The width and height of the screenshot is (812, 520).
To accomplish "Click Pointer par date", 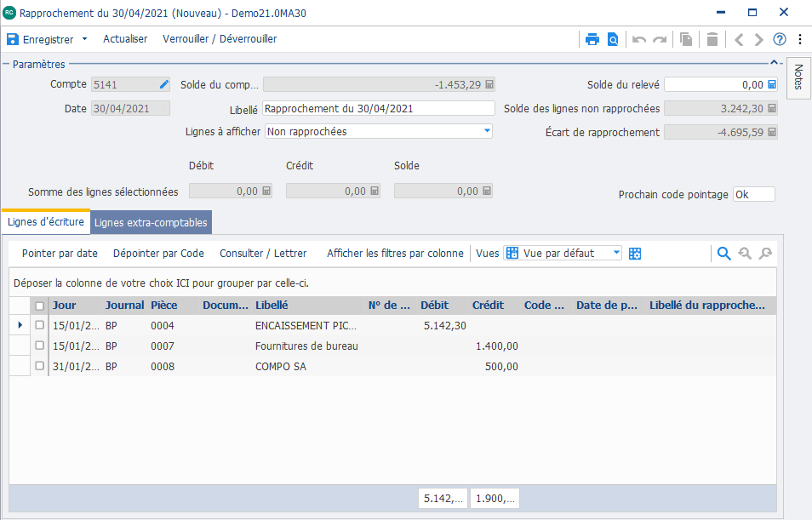I will [x=60, y=254].
